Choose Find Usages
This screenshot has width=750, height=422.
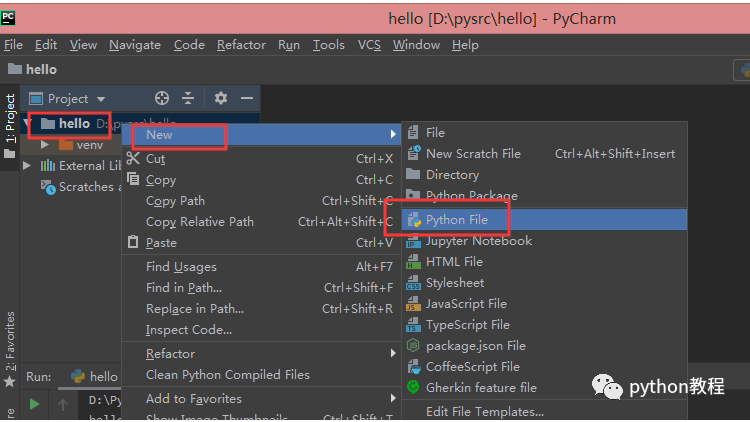pyautogui.click(x=261, y=267)
